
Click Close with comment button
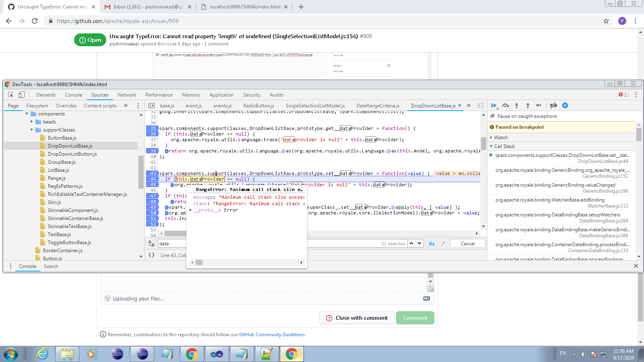(x=357, y=318)
